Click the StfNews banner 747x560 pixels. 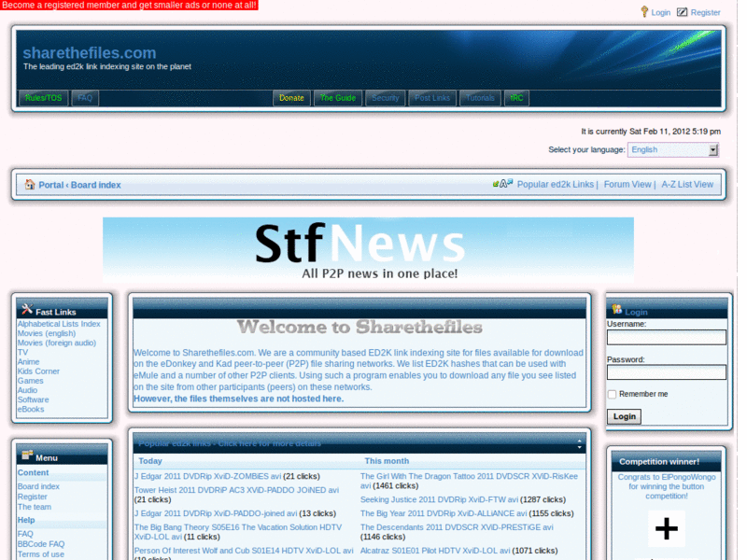[x=368, y=250]
